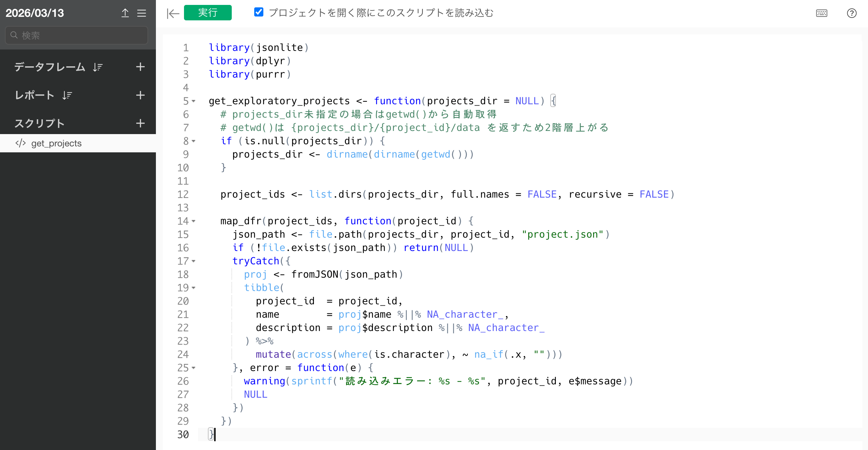Add a new script with plus
This screenshot has height=450, width=868.
[x=140, y=123]
